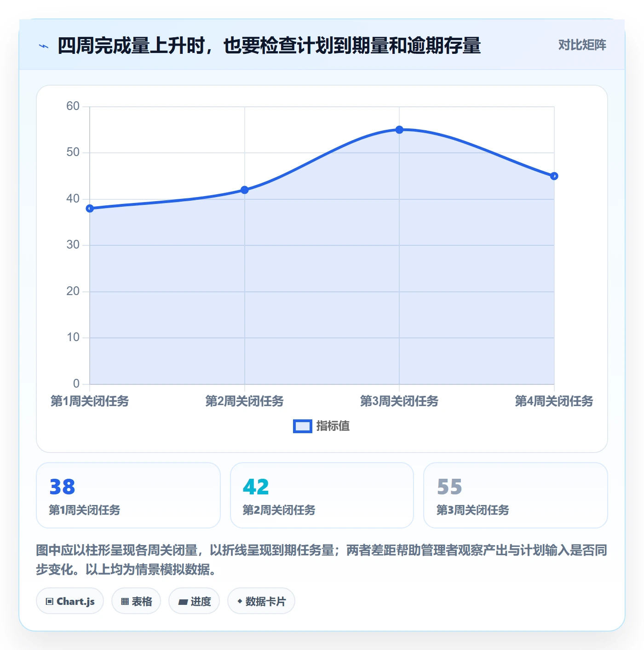Viewport: 644px width, 650px height.
Task: Click the 第4周 data point on the line
Action: [x=554, y=176]
